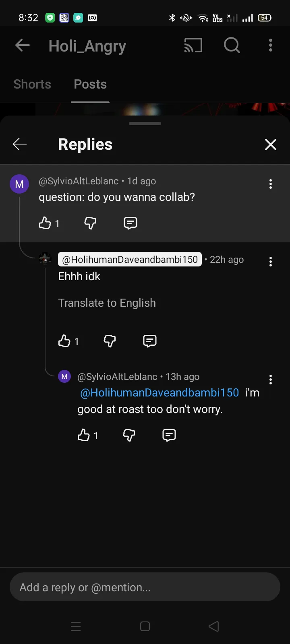Screen dimensions: 290x644
Task: Dislike the "Ehhh idk" reply
Action: pyautogui.click(x=110, y=341)
